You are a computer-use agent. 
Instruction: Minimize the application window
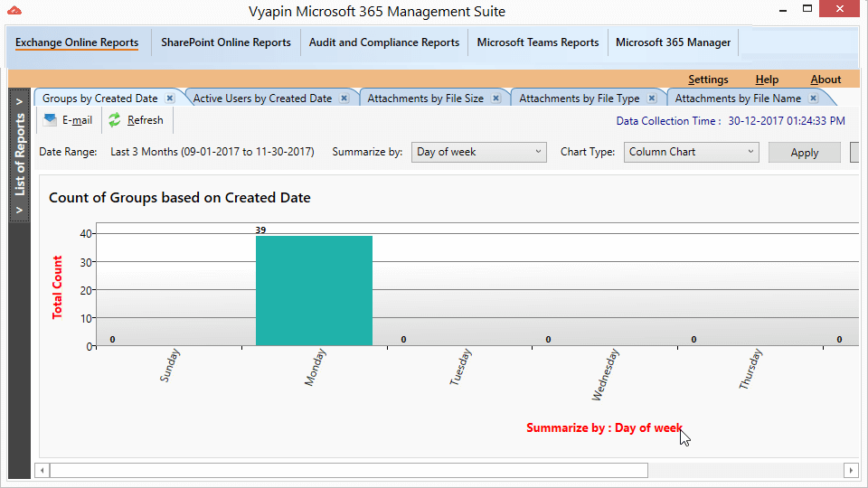(x=783, y=10)
